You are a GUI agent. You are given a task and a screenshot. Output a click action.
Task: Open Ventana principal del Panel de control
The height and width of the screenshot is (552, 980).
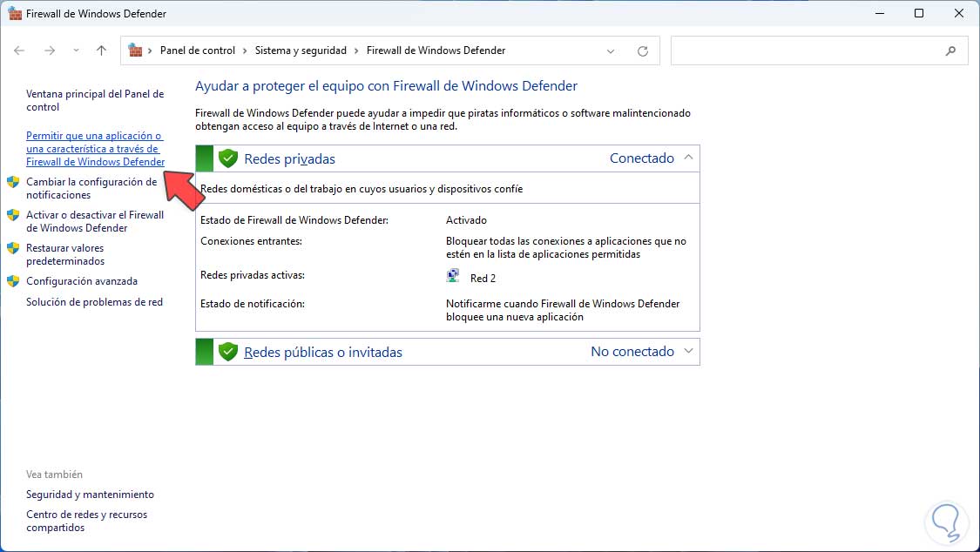point(95,100)
